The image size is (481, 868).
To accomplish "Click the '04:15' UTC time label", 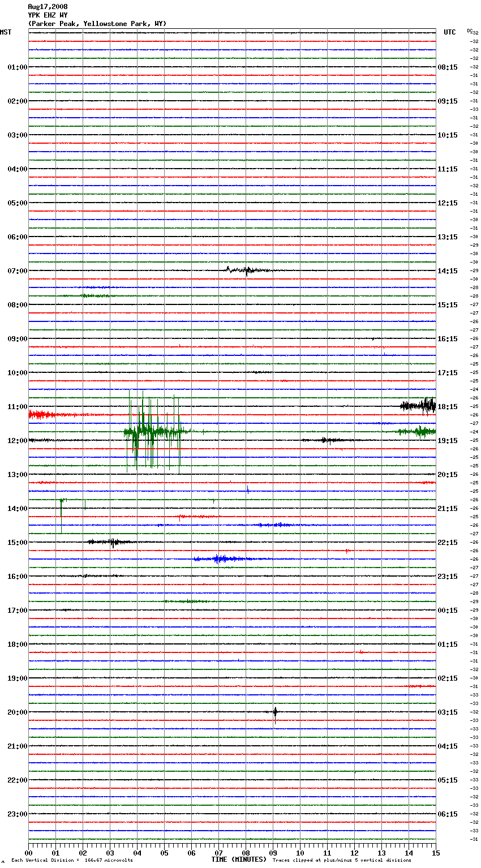I will pos(448,746).
